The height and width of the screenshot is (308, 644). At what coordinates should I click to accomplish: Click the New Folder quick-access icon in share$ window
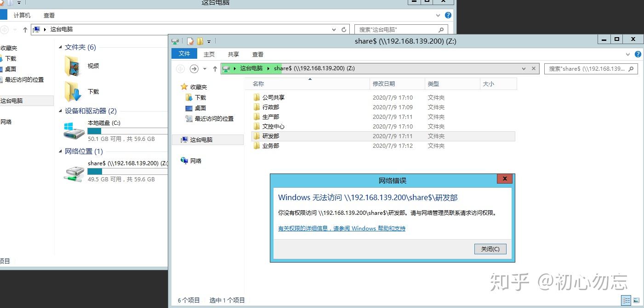tap(200, 41)
